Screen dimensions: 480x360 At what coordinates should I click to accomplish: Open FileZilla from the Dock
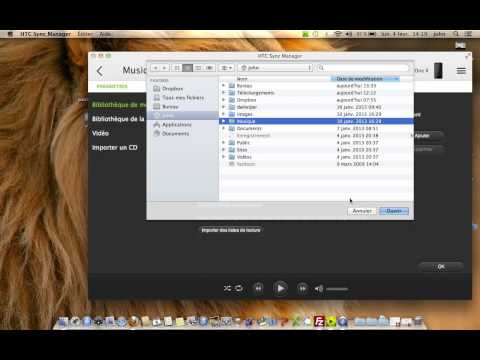tap(319, 321)
